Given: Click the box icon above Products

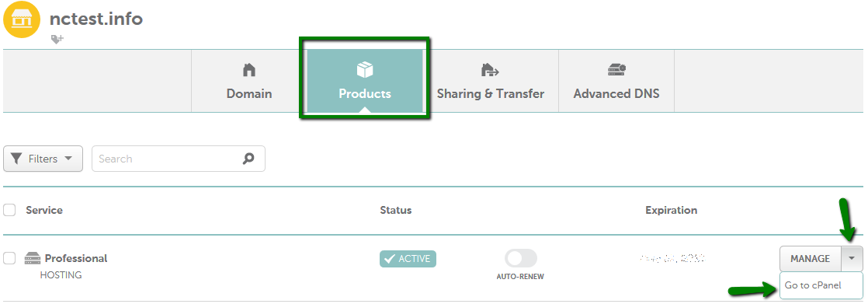Looking at the screenshot, I should [x=365, y=70].
